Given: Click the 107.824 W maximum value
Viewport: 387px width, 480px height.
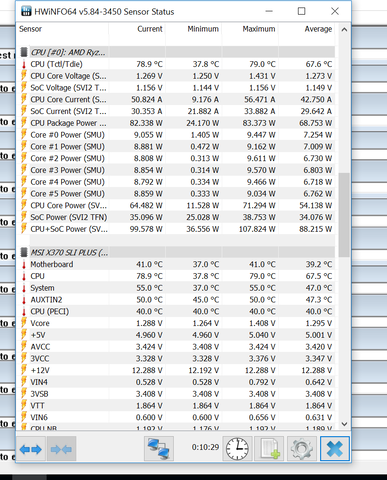Looking at the screenshot, I should coord(257,229).
